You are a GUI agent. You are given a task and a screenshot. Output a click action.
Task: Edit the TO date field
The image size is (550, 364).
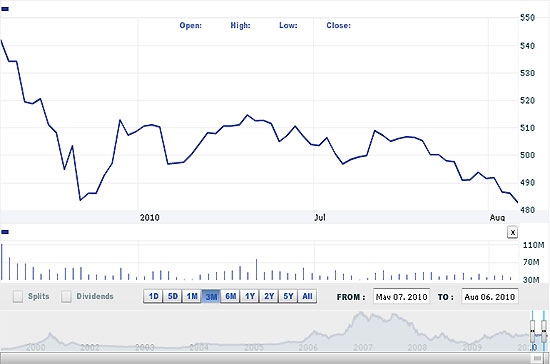(490, 297)
